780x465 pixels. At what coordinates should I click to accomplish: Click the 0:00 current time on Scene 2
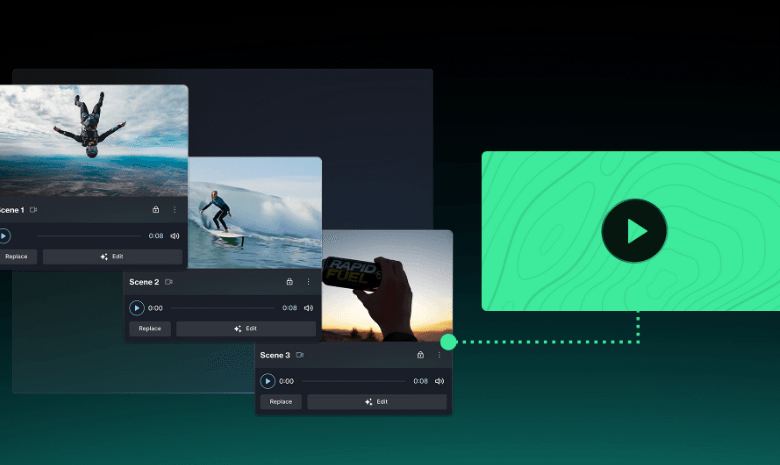[155, 308]
